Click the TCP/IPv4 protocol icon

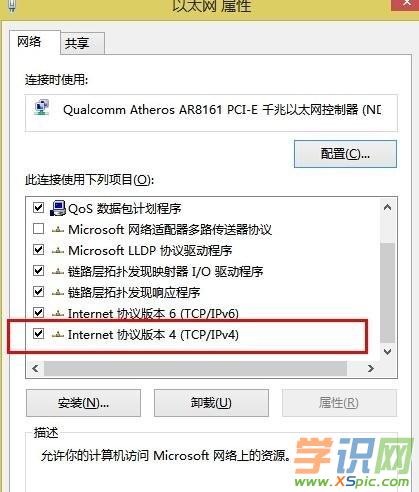coord(58,334)
